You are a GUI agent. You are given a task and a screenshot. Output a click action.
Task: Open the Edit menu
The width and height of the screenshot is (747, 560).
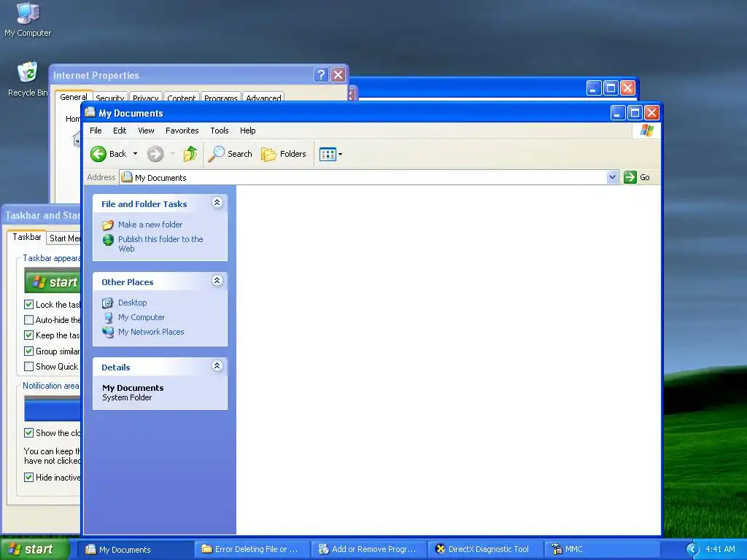coord(120,131)
